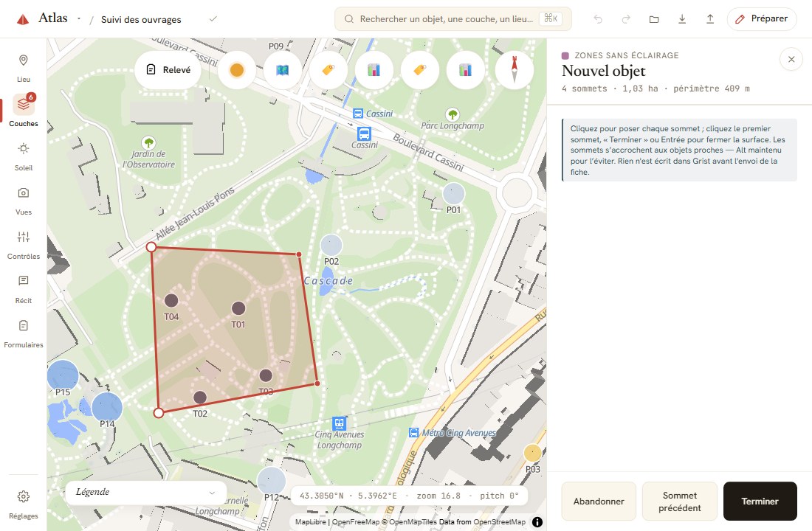Expand the Légende dropdown
Viewport: 812px width, 531px height.
[145, 492]
